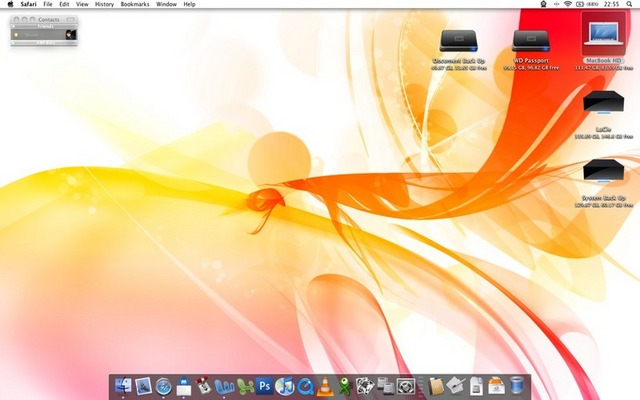Select the contact row with the star

coord(44,35)
